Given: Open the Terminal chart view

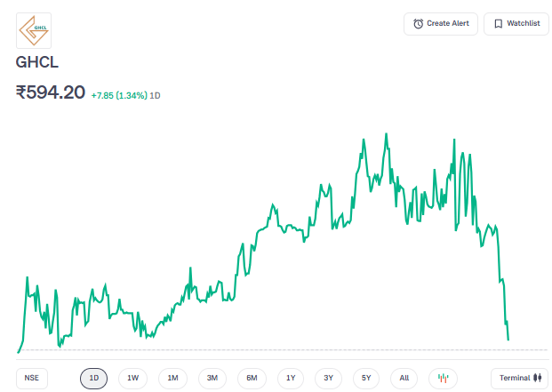Looking at the screenshot, I should [520, 378].
